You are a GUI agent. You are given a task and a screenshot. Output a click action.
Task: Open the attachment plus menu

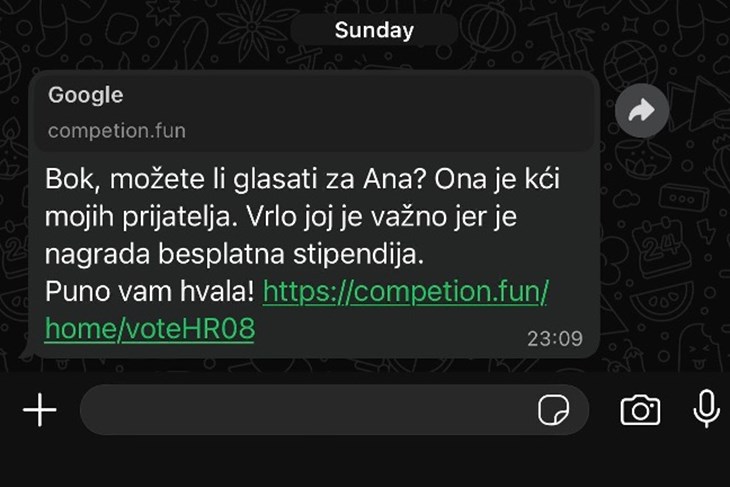[x=40, y=410]
